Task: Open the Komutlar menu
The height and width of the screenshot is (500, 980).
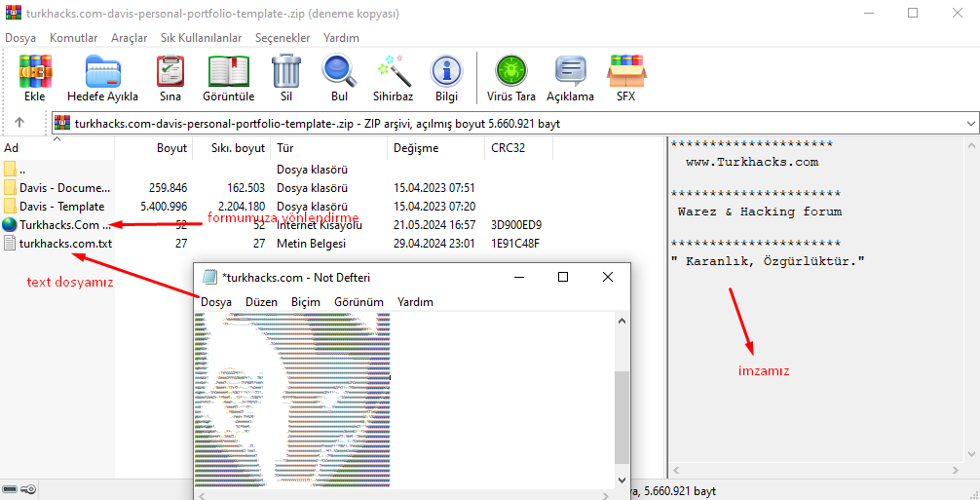Action: (74, 38)
